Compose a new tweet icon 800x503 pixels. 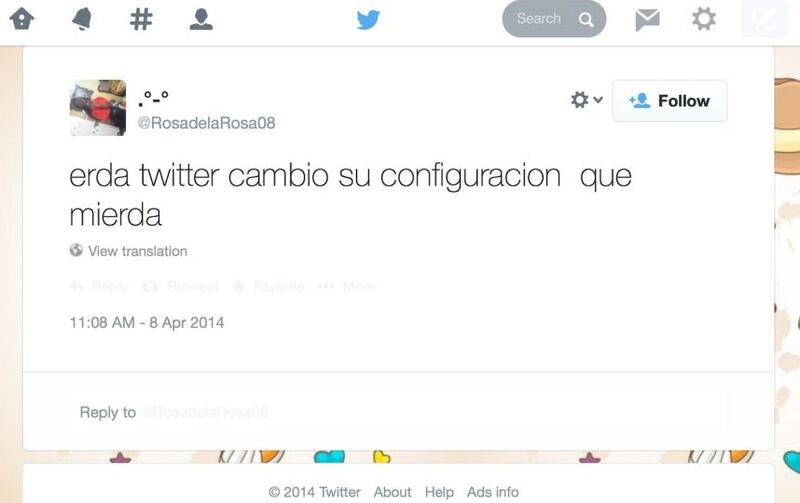click(x=764, y=19)
